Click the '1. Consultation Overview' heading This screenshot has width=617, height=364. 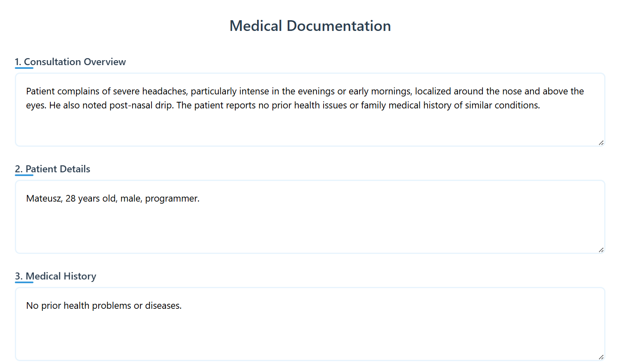pyautogui.click(x=71, y=62)
